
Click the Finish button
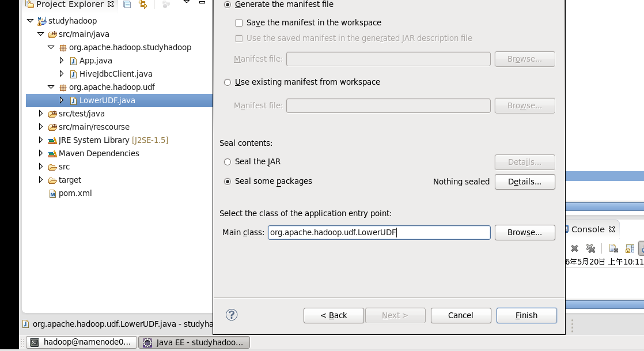[526, 315]
